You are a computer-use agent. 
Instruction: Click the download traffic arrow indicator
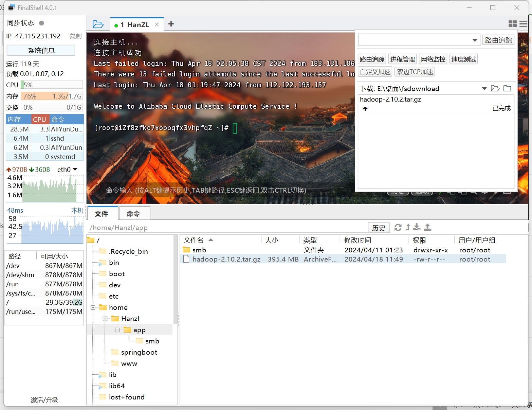(32, 170)
